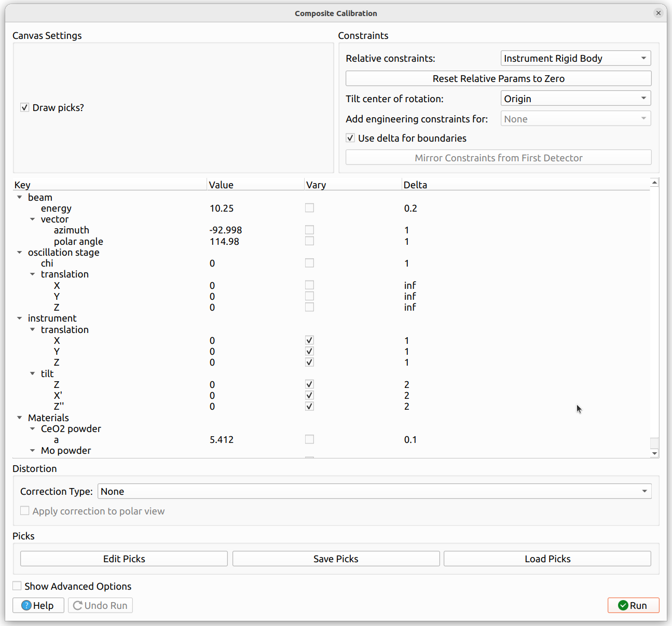Click the Key column header
Viewport: 672px width, 626px height.
click(x=110, y=185)
